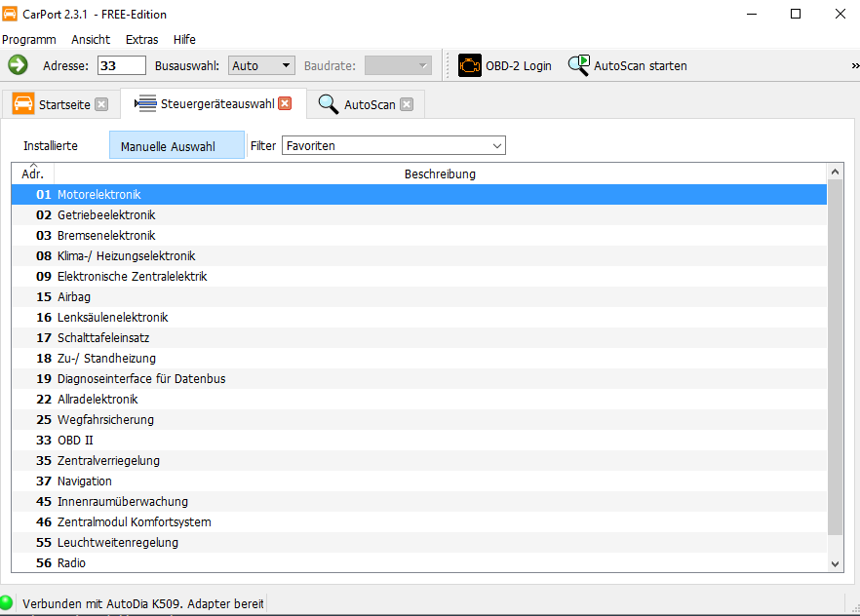
Task: Close the Steuergeräteauswahl tab
Action: (285, 103)
